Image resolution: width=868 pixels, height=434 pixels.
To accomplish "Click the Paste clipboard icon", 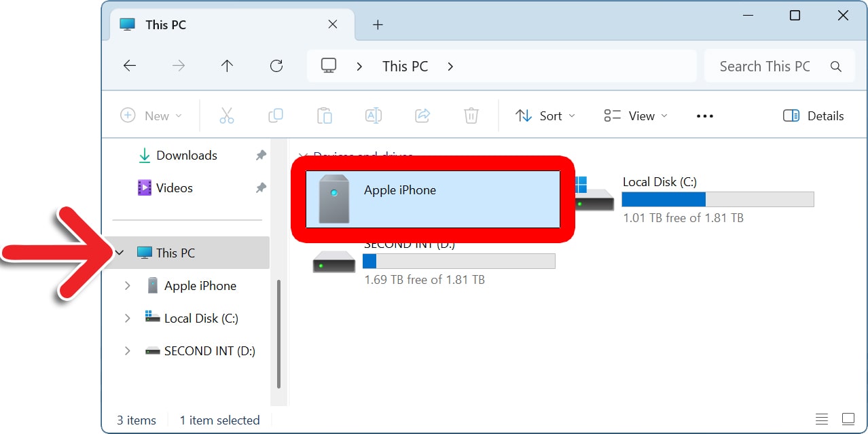I will tap(325, 116).
